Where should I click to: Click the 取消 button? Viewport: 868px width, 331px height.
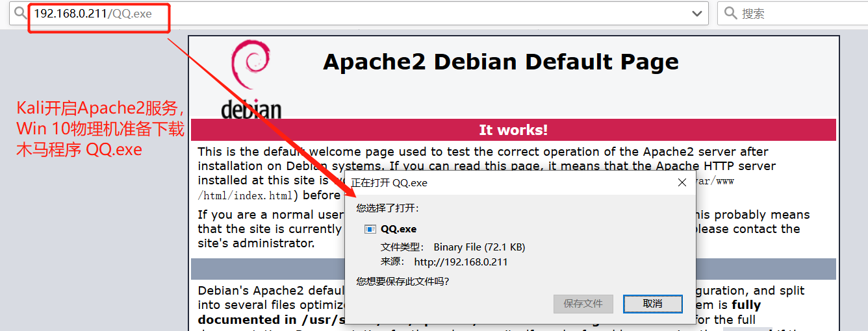coord(653,303)
